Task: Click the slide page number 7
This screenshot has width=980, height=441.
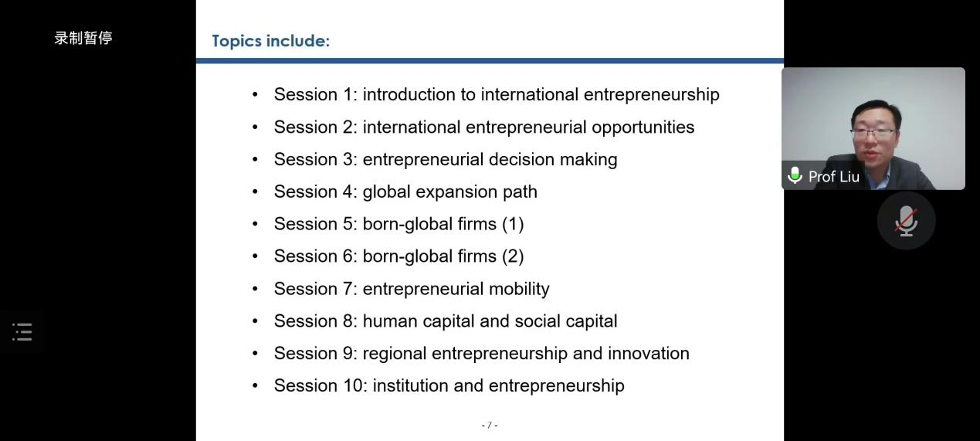Action: pos(490,426)
